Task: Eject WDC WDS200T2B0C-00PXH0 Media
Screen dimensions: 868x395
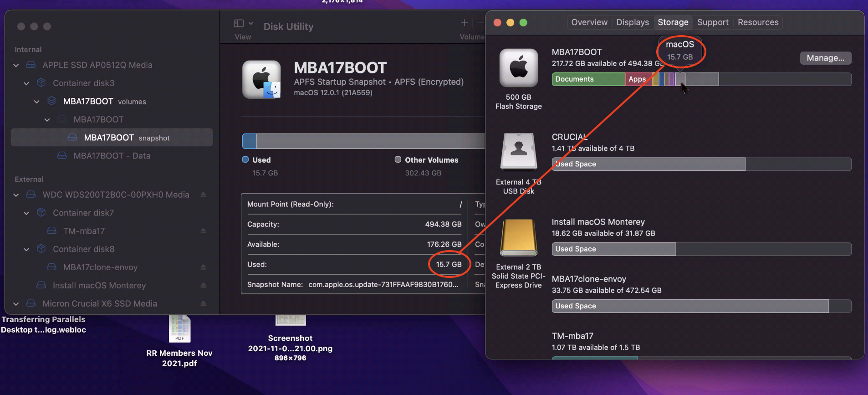Action: [x=203, y=195]
